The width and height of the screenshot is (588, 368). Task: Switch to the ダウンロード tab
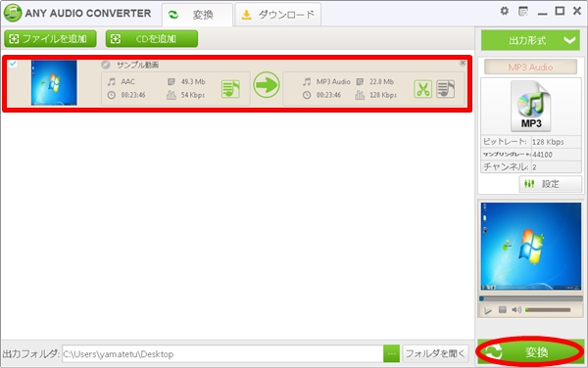click(278, 15)
